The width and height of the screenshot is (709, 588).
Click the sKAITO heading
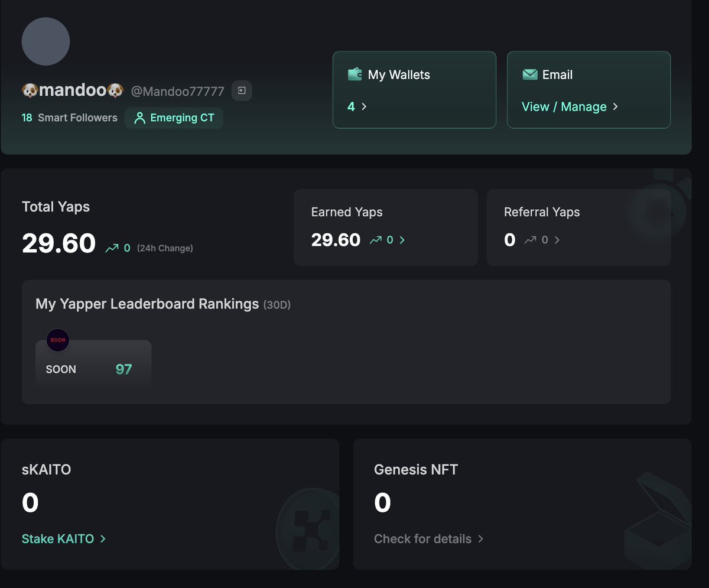[x=46, y=470]
